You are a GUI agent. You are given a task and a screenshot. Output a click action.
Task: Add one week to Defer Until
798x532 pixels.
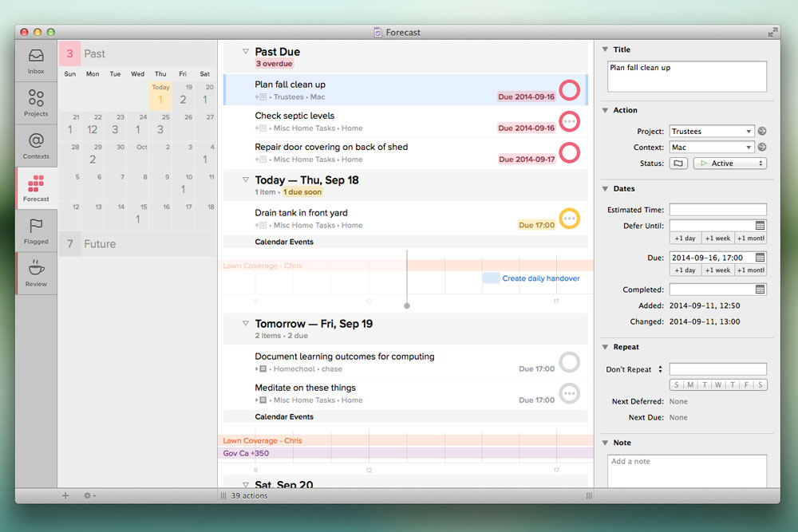tap(717, 238)
